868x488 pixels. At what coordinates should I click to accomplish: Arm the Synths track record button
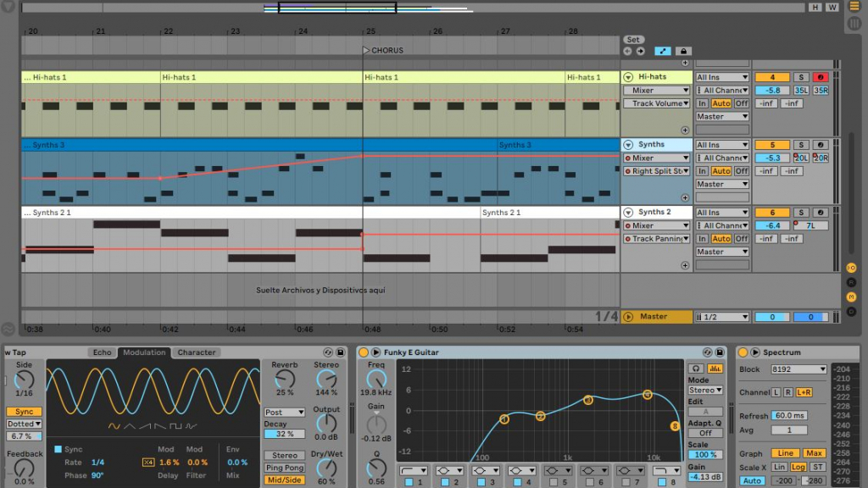(x=821, y=145)
